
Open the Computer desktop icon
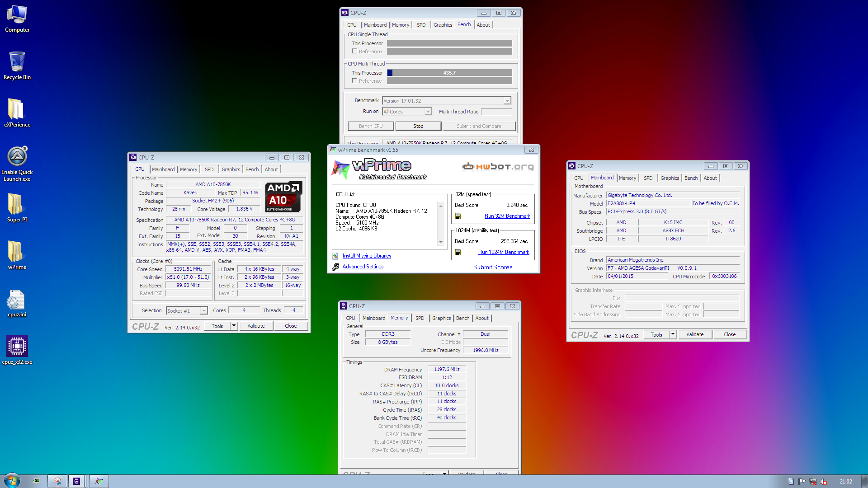pos(17,19)
